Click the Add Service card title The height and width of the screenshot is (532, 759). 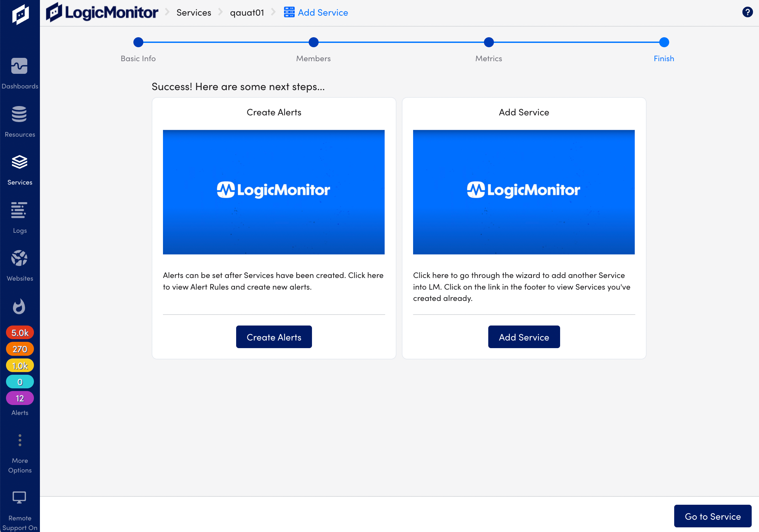point(524,112)
